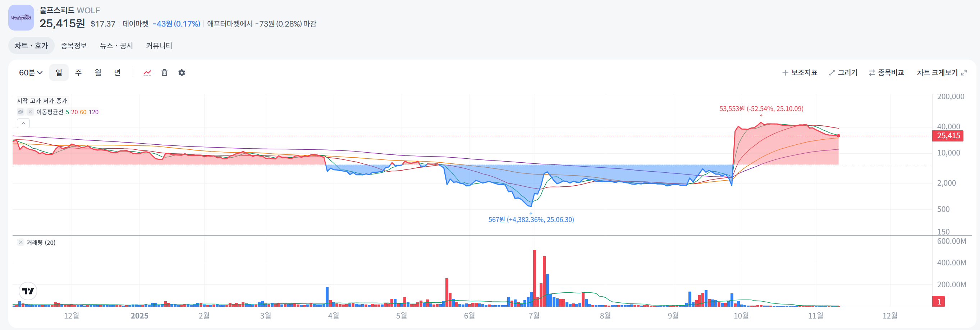Click the 데이마켓 price change text
The width and height of the screenshot is (980, 330).
click(161, 24)
